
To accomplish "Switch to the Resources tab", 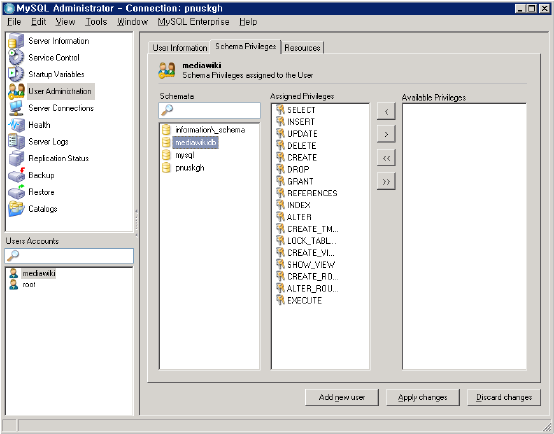I will [302, 48].
